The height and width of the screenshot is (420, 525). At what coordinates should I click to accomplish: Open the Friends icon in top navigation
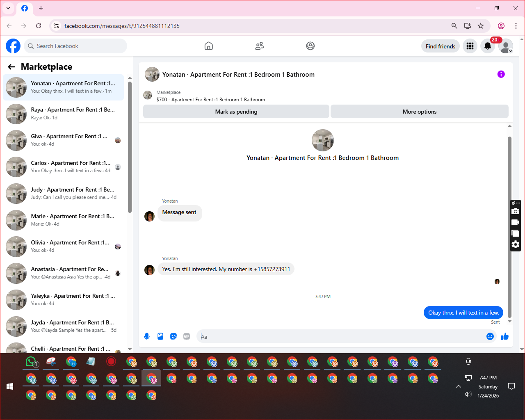coord(260,46)
